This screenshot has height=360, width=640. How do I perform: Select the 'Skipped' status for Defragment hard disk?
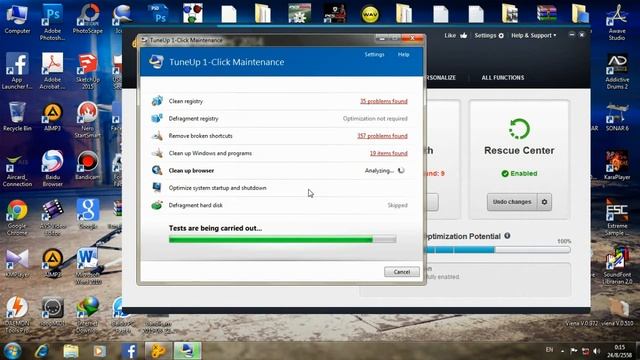pos(398,205)
